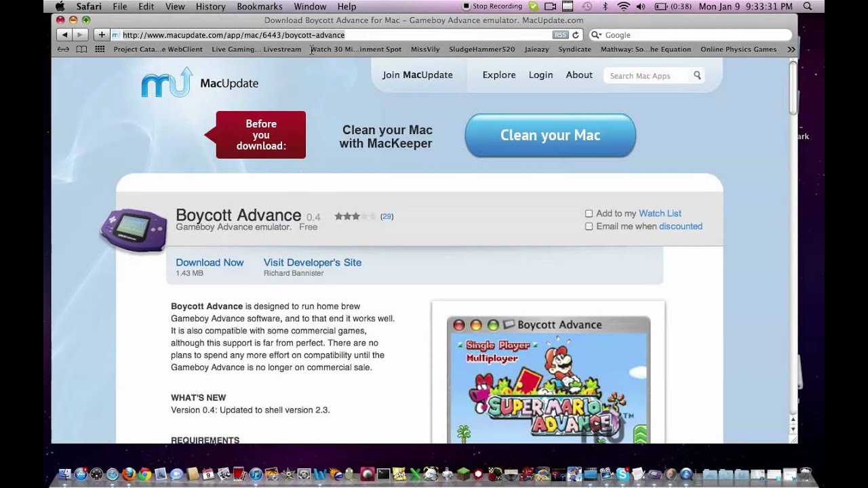Click the Wi-Fi status icon
Screen dimensions: 868x488
(623, 7)
